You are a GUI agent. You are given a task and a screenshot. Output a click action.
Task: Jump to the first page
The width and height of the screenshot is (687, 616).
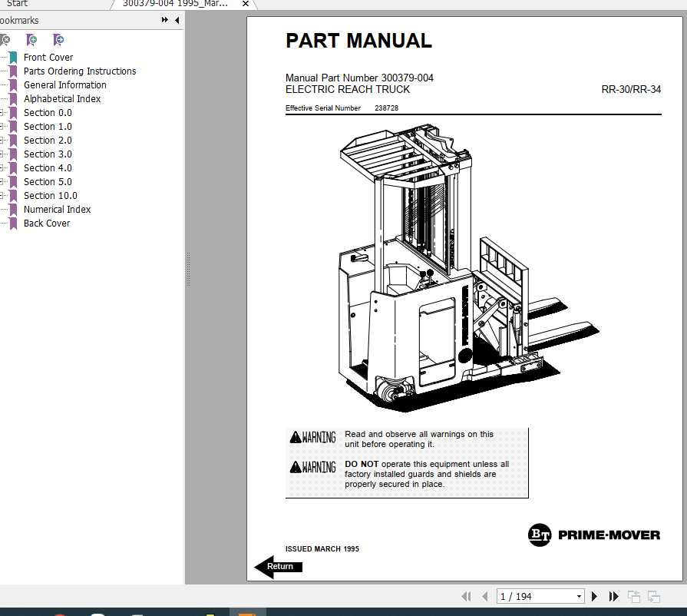pyautogui.click(x=467, y=596)
